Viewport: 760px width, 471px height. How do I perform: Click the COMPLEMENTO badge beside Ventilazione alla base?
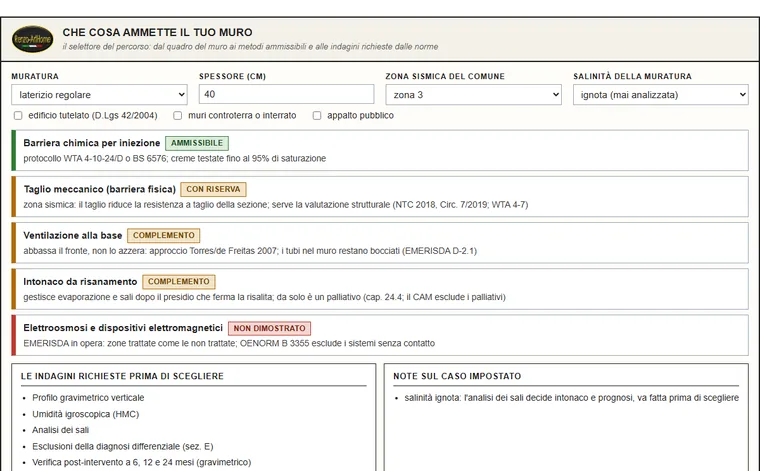[x=164, y=235]
